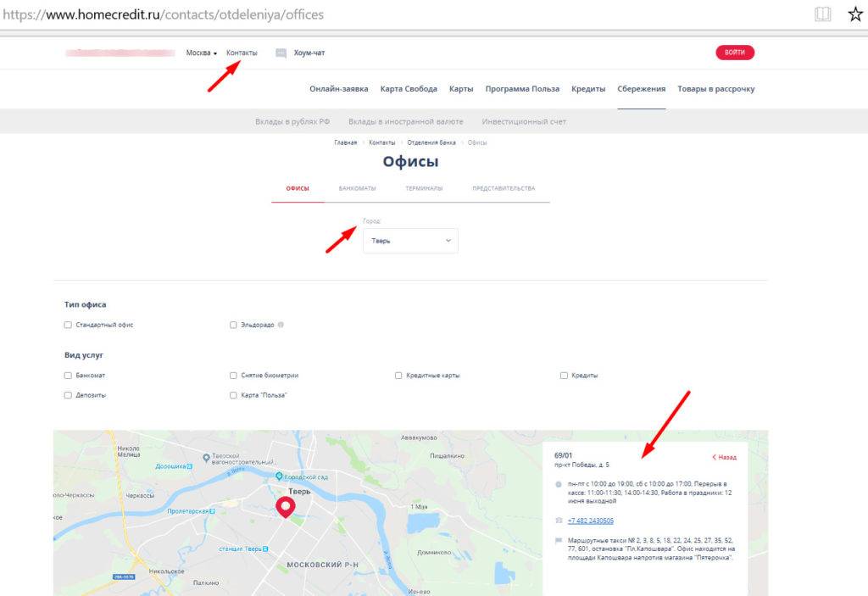This screenshot has height=596, width=868.
Task: Tick the Снятие биометрии checkbox
Action: tap(233, 375)
